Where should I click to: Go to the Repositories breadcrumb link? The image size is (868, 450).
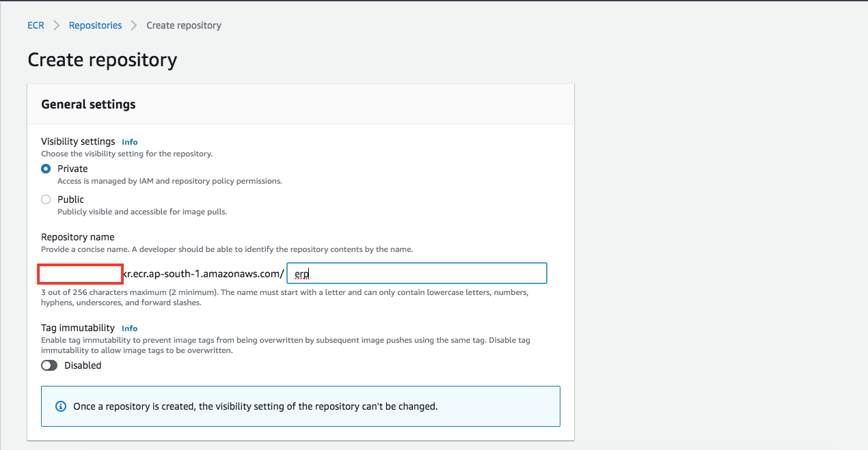[x=95, y=25]
